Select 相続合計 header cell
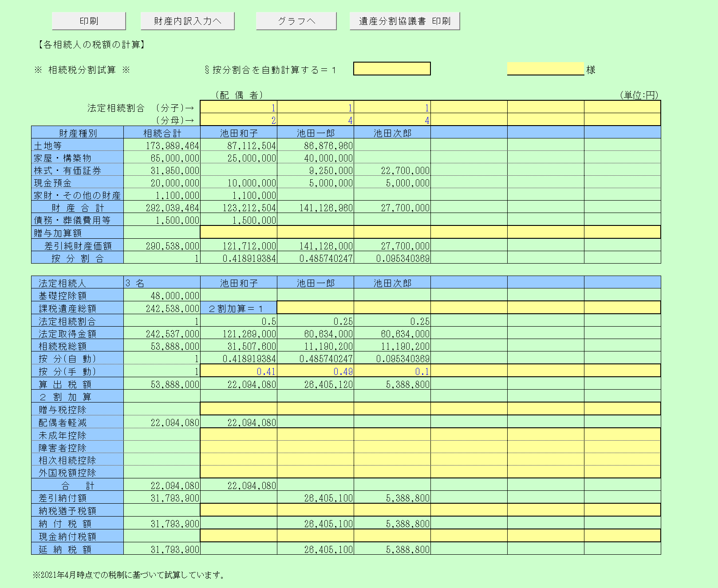 (x=162, y=133)
